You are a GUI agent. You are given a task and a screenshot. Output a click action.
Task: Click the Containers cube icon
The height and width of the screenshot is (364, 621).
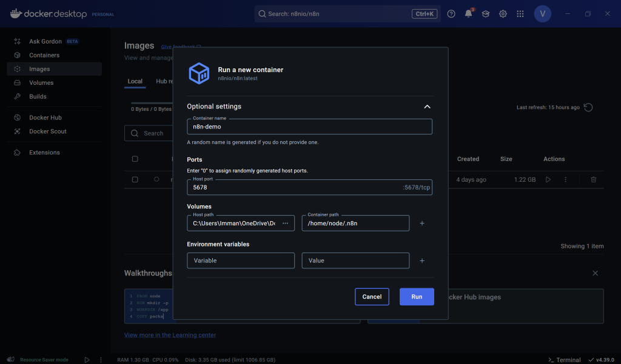point(17,55)
